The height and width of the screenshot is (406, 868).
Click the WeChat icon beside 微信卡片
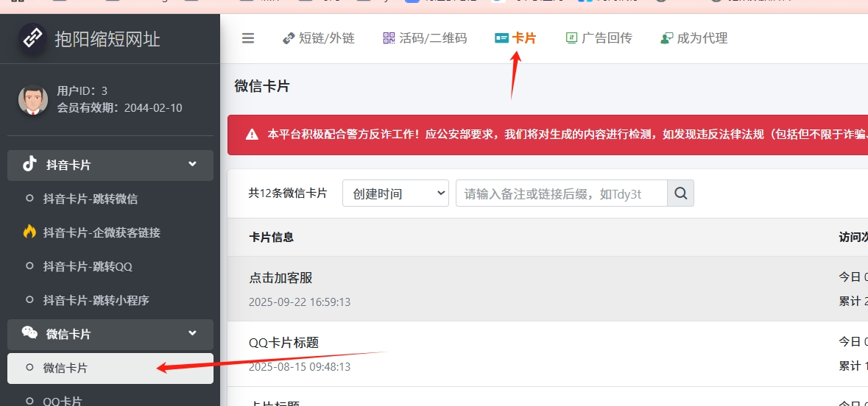tap(29, 333)
